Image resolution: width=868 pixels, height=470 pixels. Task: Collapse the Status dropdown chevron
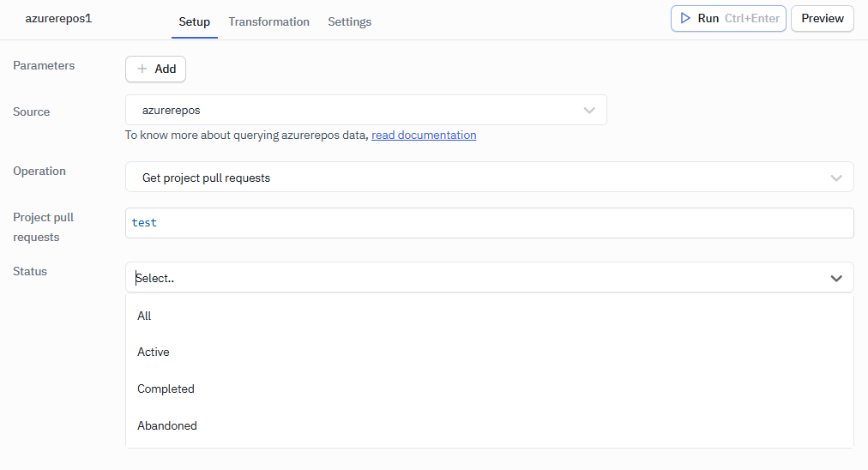click(x=836, y=278)
